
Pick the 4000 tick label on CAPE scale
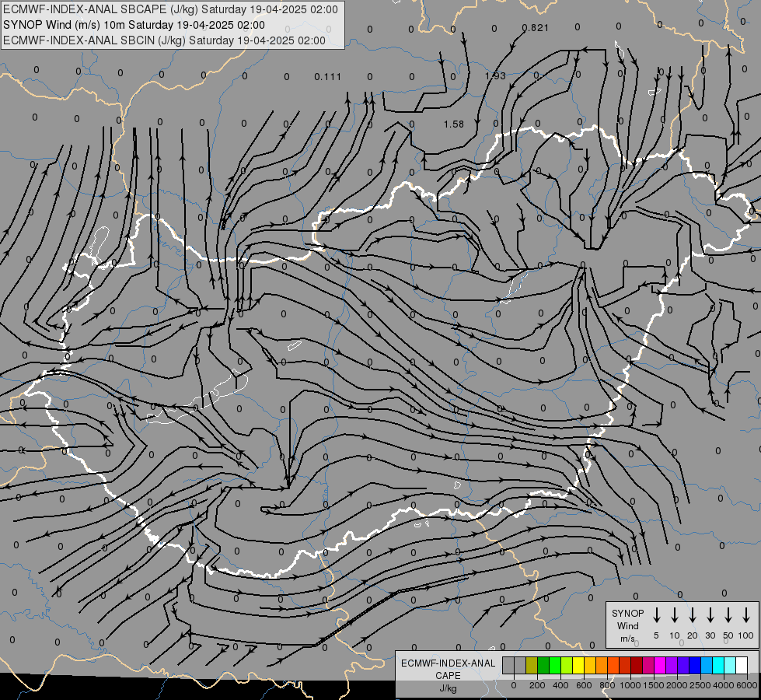coord(724,685)
